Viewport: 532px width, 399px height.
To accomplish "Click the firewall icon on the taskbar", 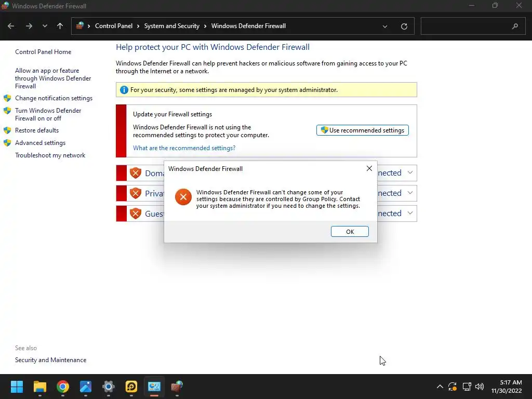I will [x=177, y=387].
